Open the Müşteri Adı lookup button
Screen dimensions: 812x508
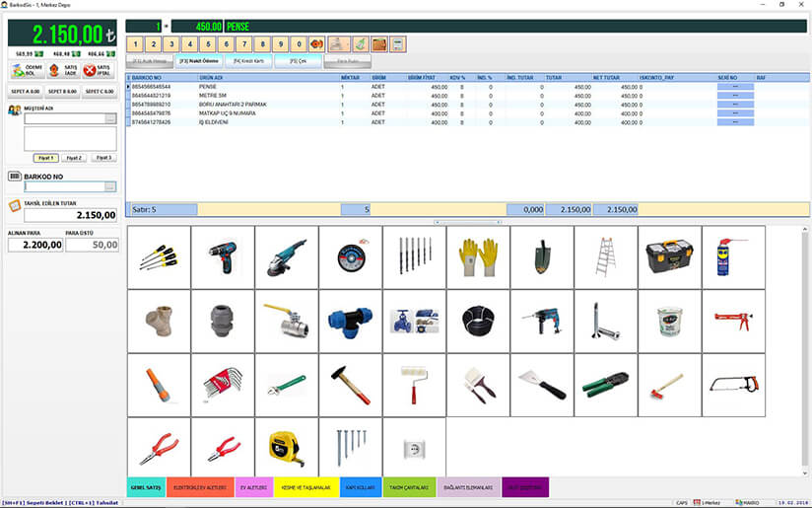click(x=110, y=119)
